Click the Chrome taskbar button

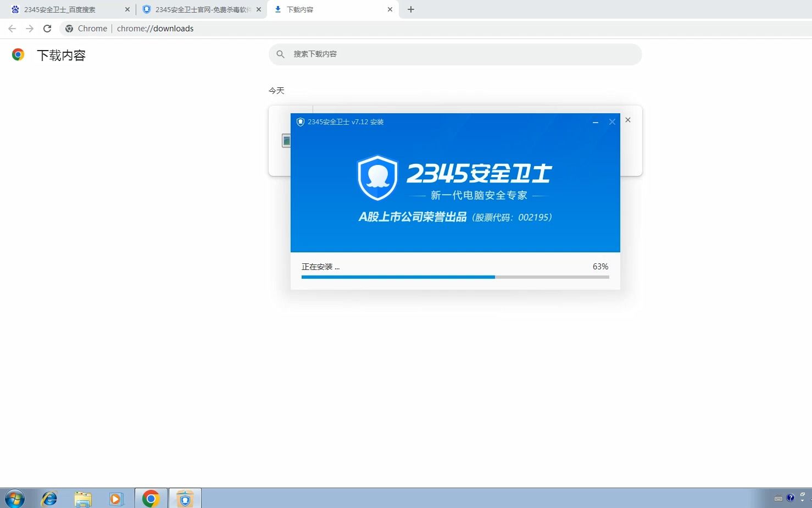click(151, 498)
